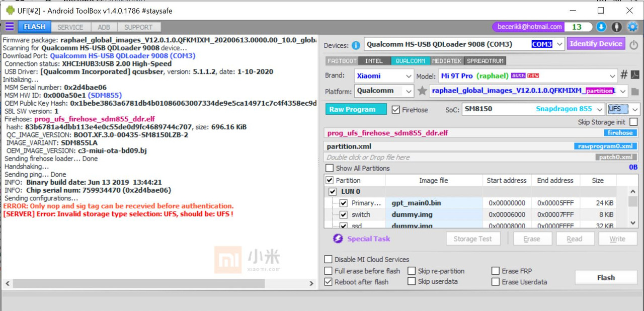Check Full erase before flash
The height and width of the screenshot is (311, 644).
(x=329, y=271)
